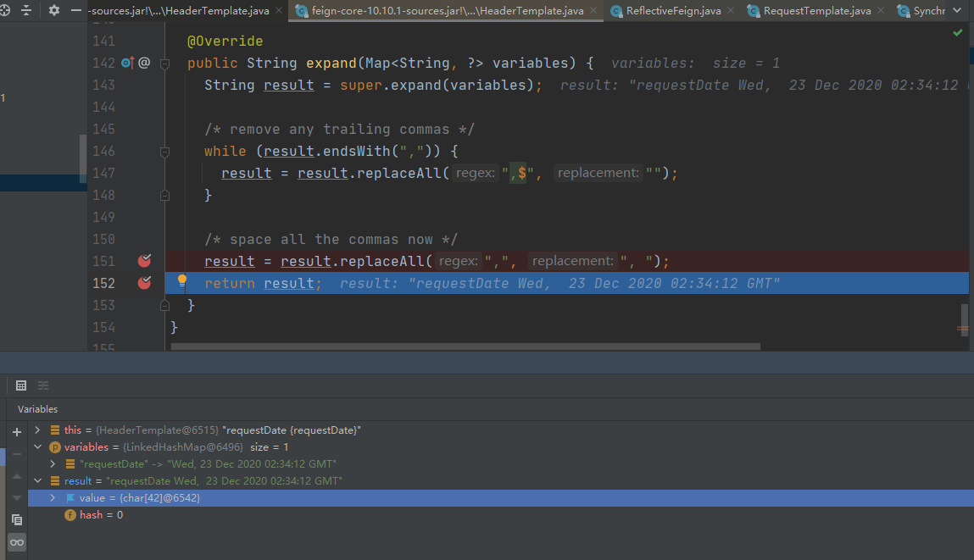974x560 pixels.
Task: Collapse the while loop fold on line 146
Action: (x=165, y=151)
